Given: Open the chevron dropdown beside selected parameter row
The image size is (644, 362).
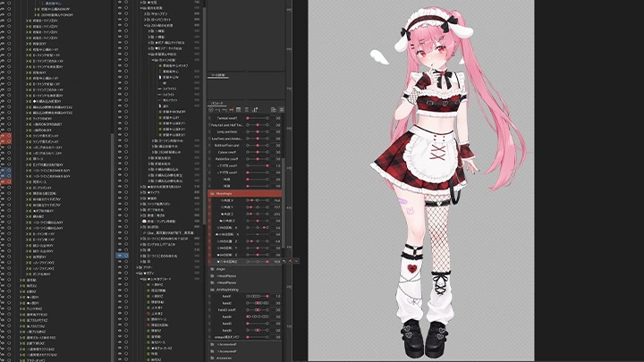Looking at the screenshot, I should tap(297, 261).
